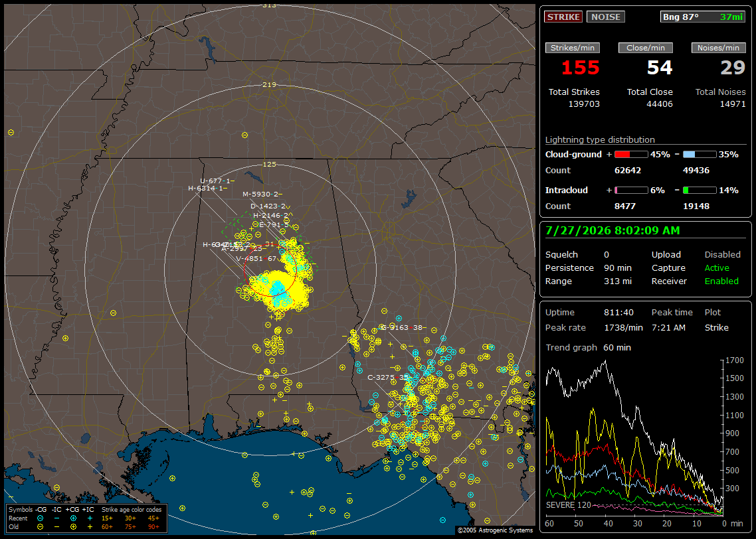This screenshot has height=539, width=756.
Task: Click the Recent -CG symbol in legend
Action: tap(40, 518)
